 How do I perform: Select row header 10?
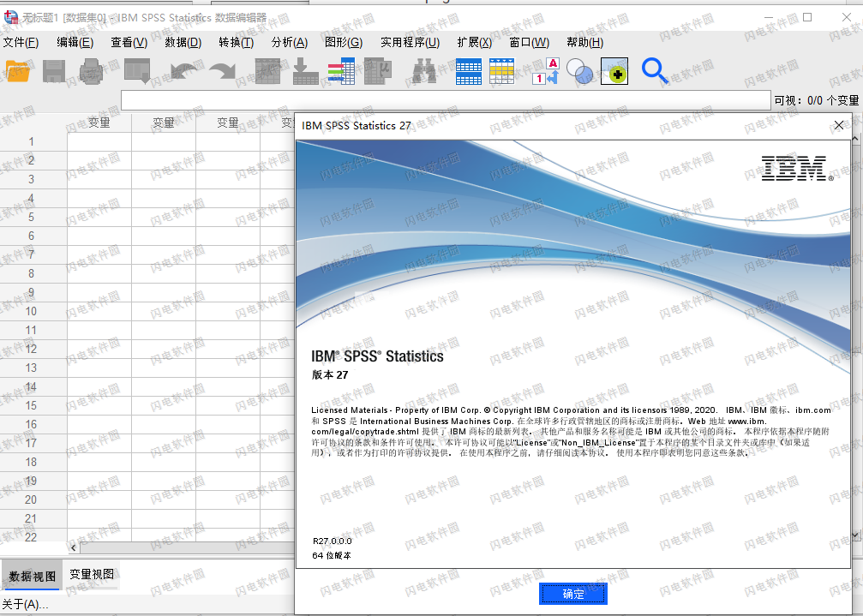click(32, 311)
